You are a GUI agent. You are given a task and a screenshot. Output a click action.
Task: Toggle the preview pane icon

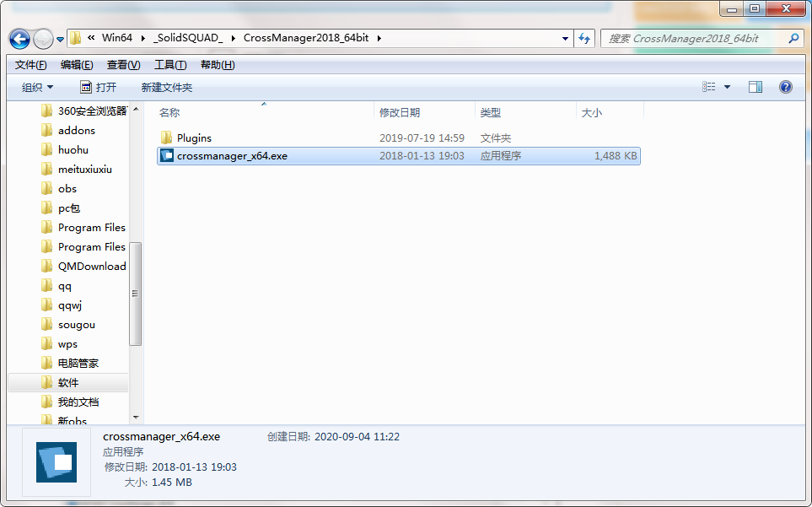[755, 87]
